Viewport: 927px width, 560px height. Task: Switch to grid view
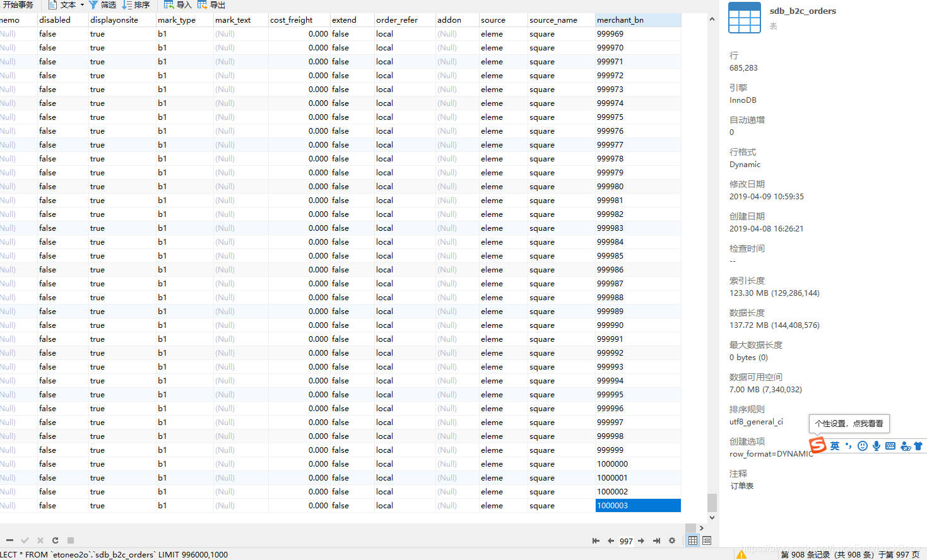coord(693,540)
